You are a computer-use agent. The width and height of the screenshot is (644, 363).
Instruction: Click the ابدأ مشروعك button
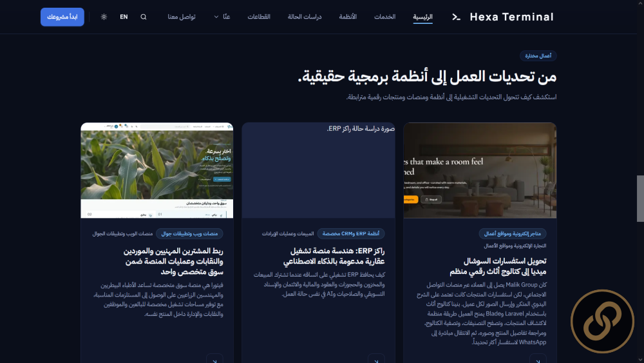coord(62,17)
